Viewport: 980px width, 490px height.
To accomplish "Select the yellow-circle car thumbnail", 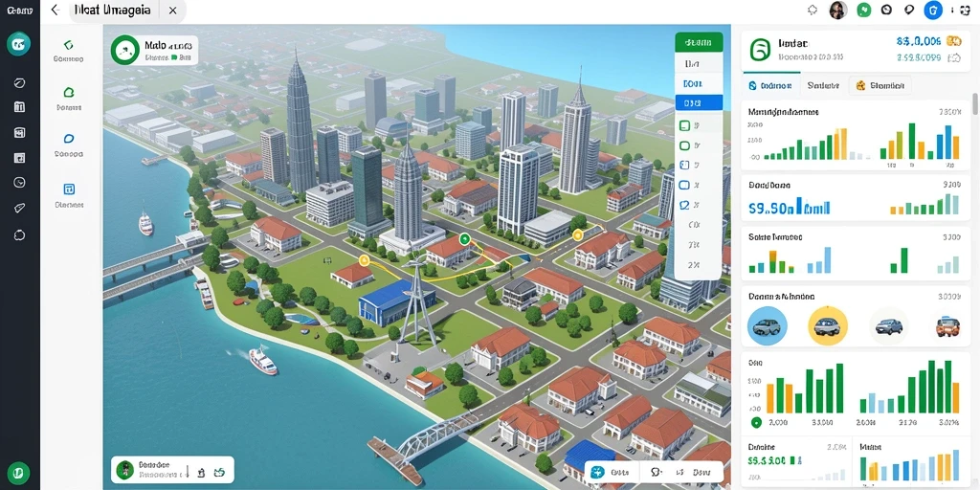I will point(828,325).
